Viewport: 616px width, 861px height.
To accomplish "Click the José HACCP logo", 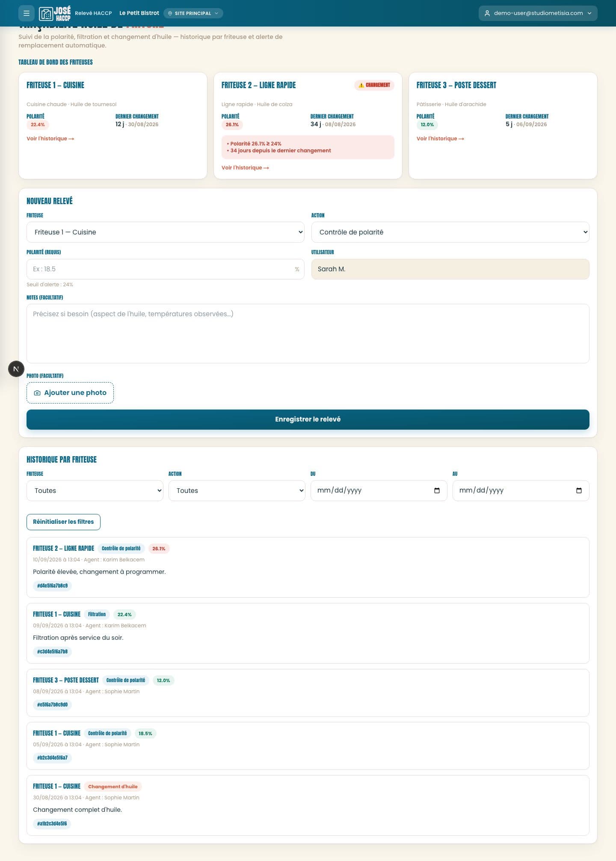I will coord(55,13).
